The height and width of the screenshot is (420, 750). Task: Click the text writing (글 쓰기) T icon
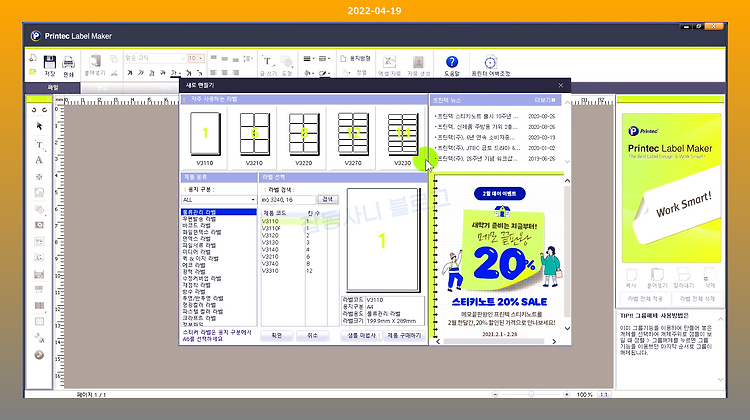[267, 66]
